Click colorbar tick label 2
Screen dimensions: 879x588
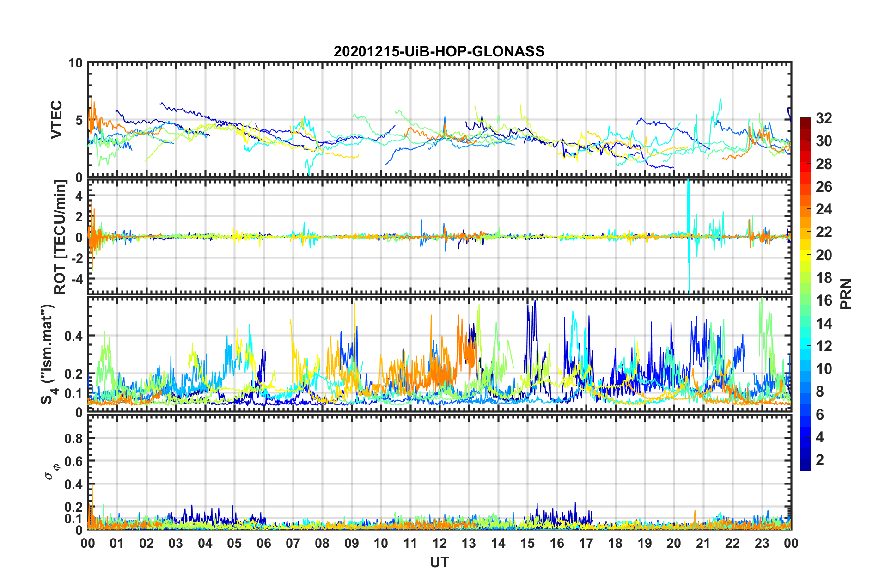820,459
